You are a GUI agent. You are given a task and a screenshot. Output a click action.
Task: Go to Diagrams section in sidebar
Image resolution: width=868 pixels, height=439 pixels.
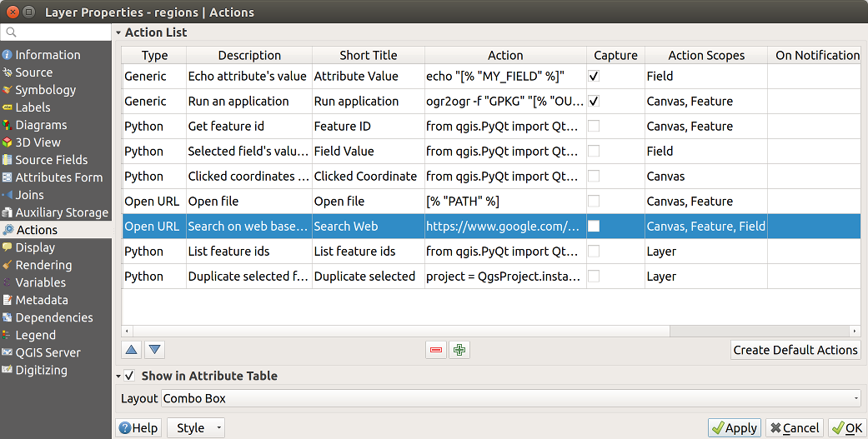[41, 125]
